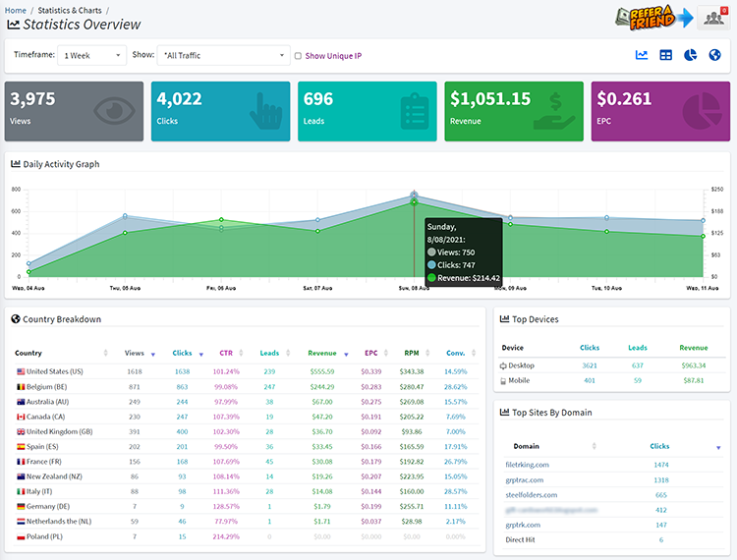737x560 pixels.
Task: Switch to the table view icon
Action: point(666,55)
